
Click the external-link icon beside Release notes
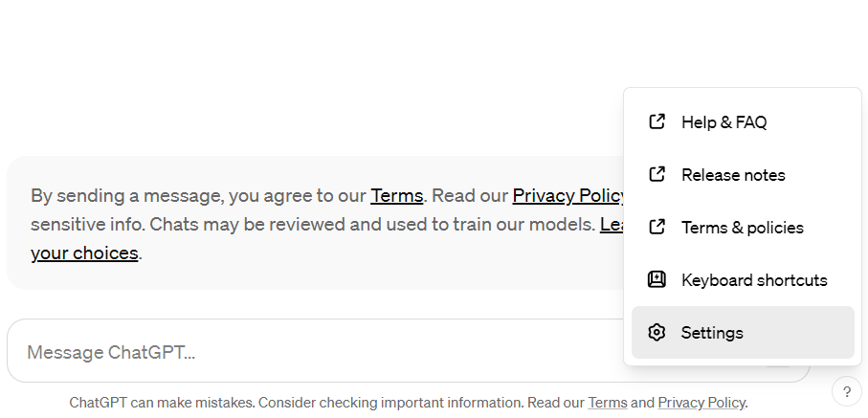tap(657, 175)
